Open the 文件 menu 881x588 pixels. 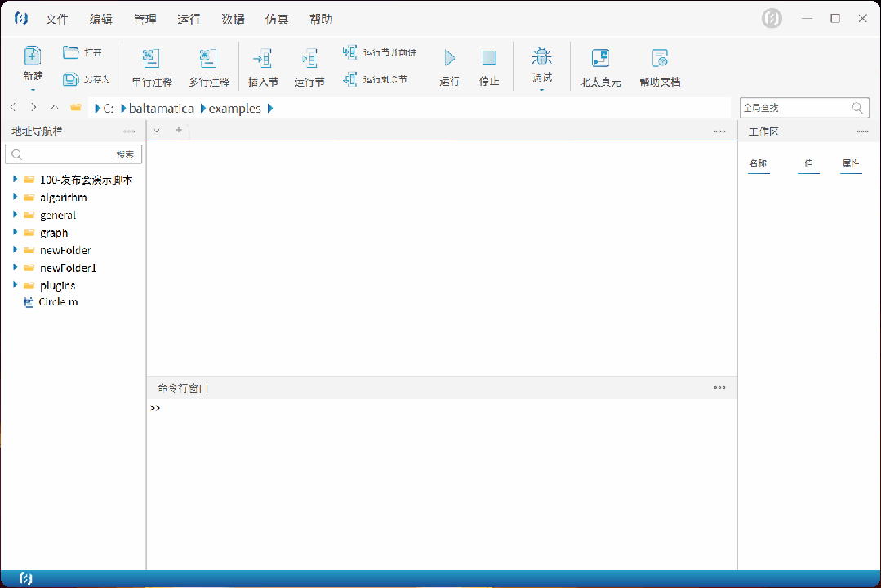pos(57,19)
